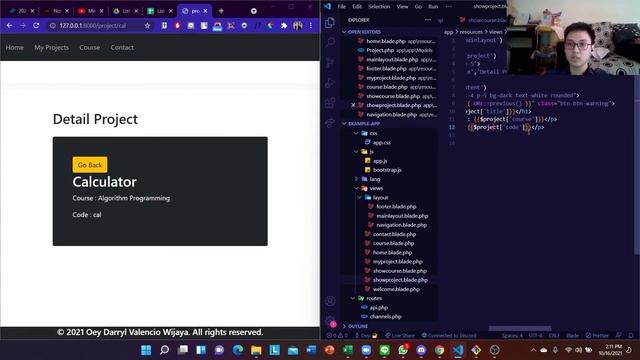Open the Contact nav link
The image size is (640, 360).
122,47
